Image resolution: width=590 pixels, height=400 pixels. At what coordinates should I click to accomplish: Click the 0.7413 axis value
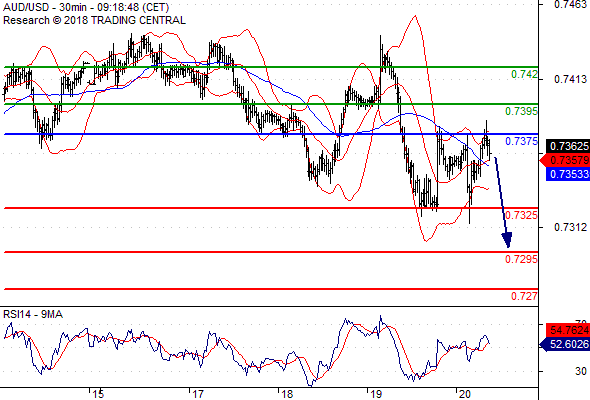click(x=570, y=79)
